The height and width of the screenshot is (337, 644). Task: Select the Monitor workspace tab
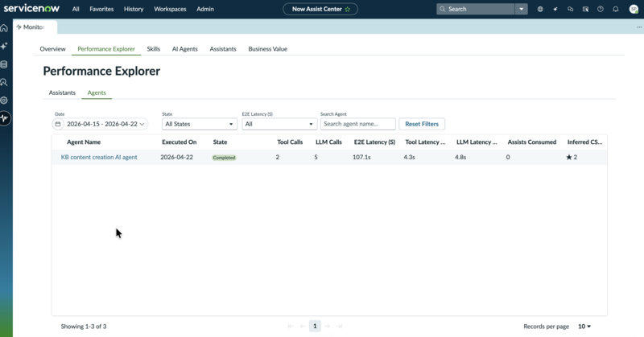coord(35,27)
